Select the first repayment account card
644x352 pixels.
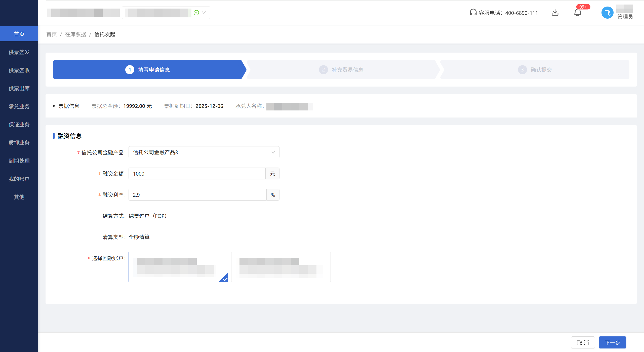pos(178,267)
